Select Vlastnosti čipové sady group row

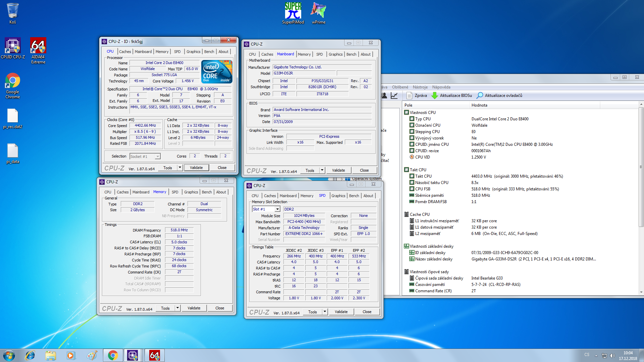coord(429,272)
